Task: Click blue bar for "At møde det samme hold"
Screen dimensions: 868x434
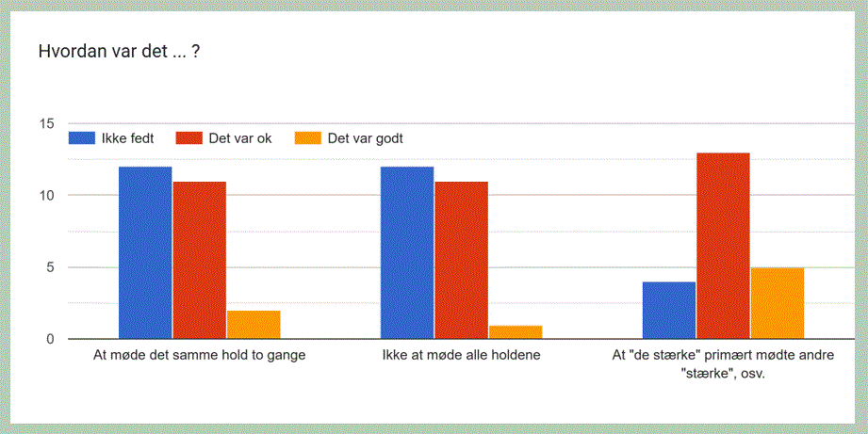Action: (145, 252)
